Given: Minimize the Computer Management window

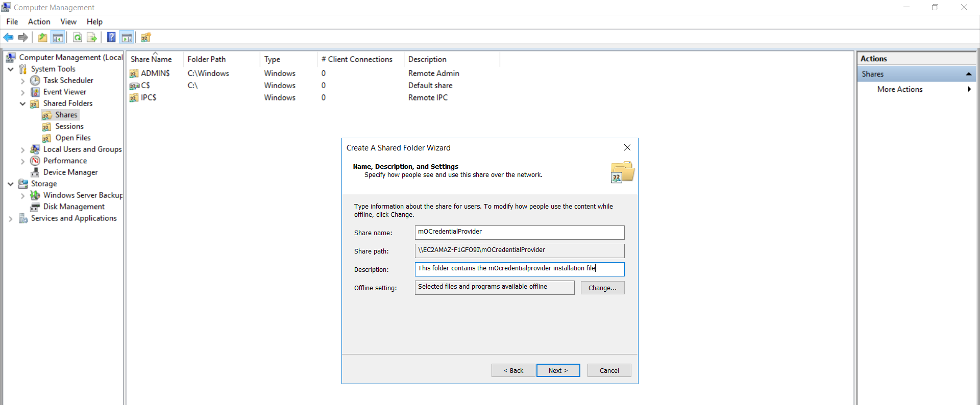Looking at the screenshot, I should 906,7.
